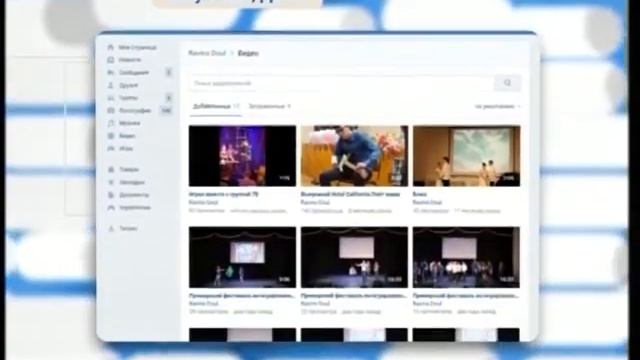
Task: Open the Видео icon in sidebar
Action: tap(111, 136)
